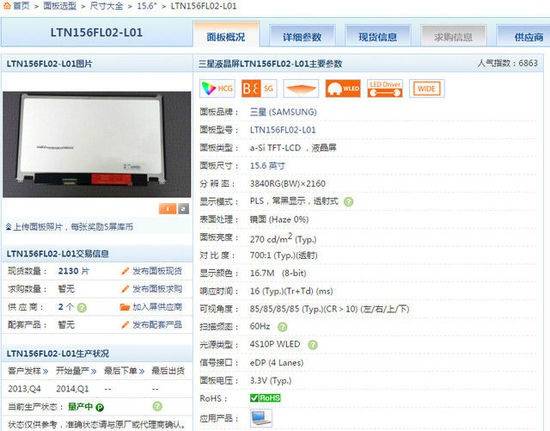Screen dimensions: 550x431
Task: Click the eDP (4 Lanes) interface value
Action: click(x=276, y=363)
